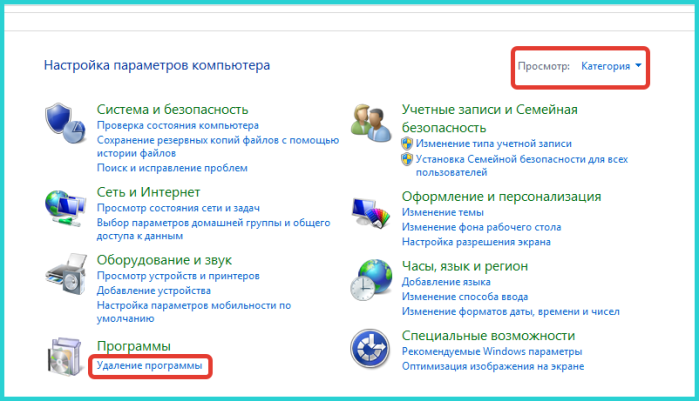This screenshot has height=401, width=699.
Task: Open Специальные возможности category
Action: pos(489,336)
